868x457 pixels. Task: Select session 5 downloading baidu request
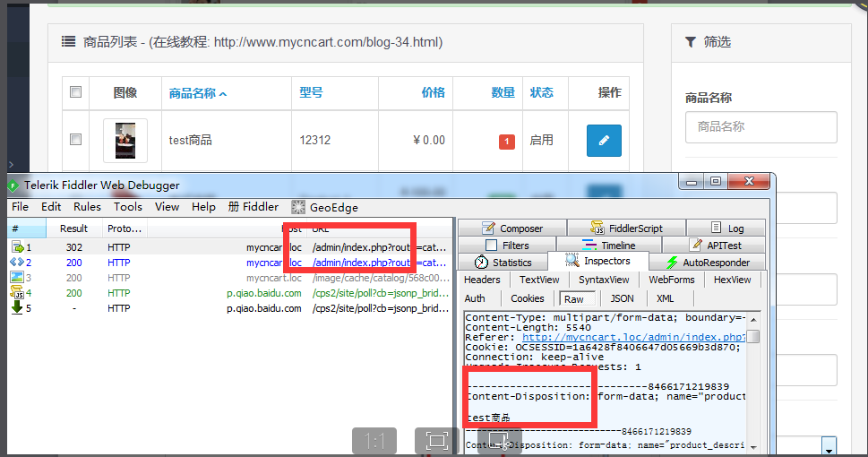tap(229, 308)
